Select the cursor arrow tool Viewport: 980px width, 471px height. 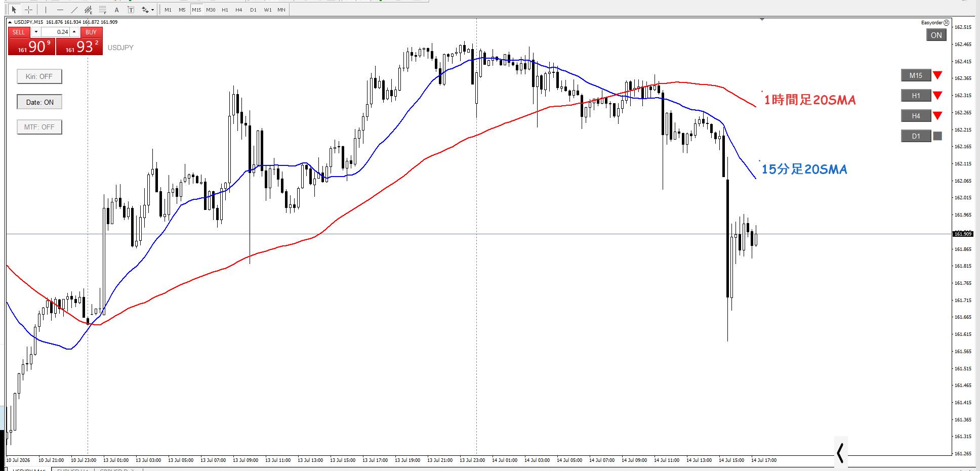click(x=14, y=10)
